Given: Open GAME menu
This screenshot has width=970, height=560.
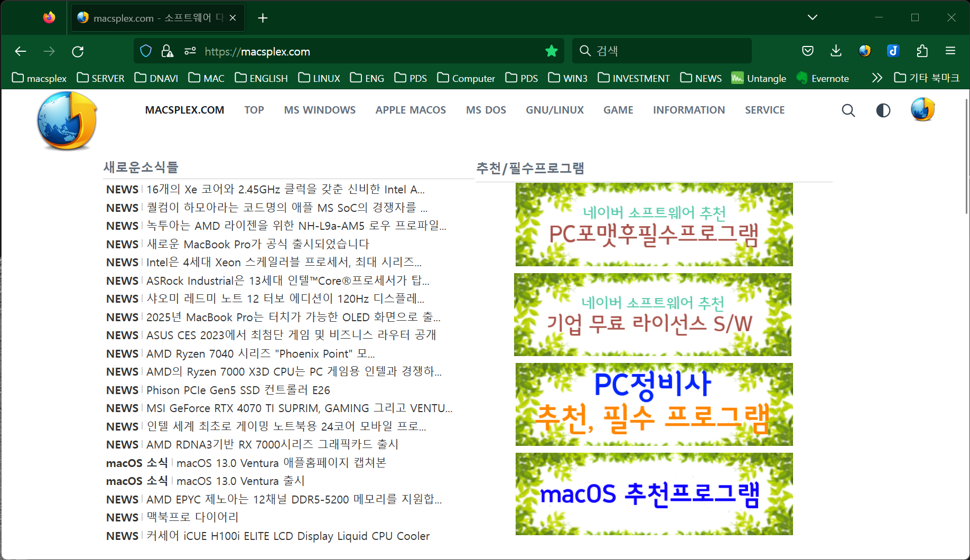Looking at the screenshot, I should click(x=618, y=110).
